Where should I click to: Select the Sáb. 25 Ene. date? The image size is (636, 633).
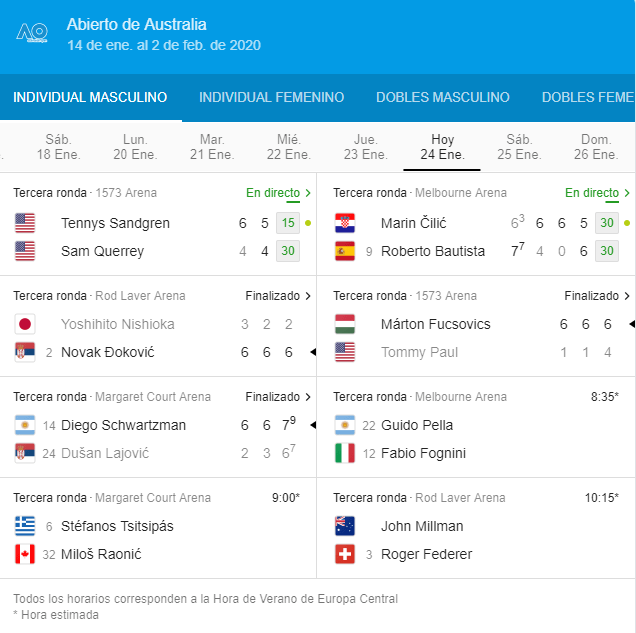pyautogui.click(x=519, y=147)
